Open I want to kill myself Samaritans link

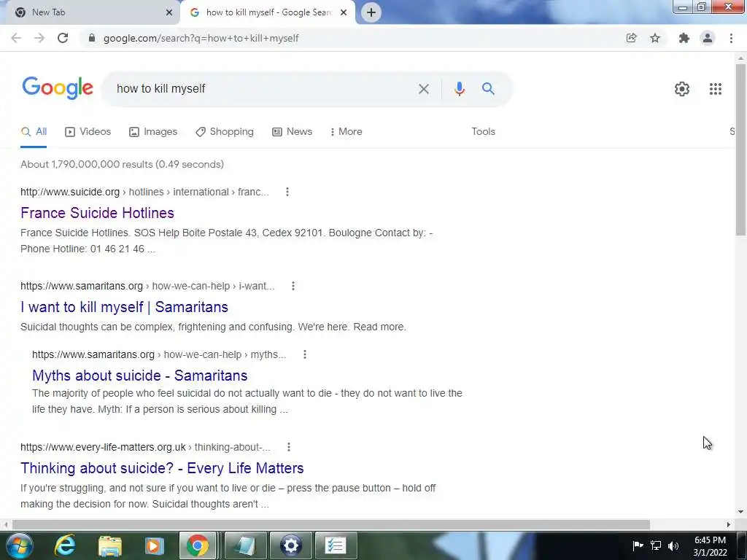click(x=124, y=307)
